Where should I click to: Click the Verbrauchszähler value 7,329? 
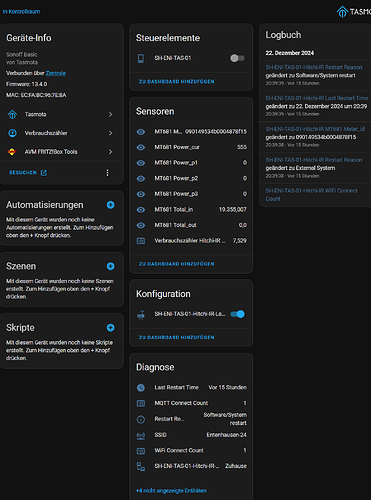tap(240, 241)
